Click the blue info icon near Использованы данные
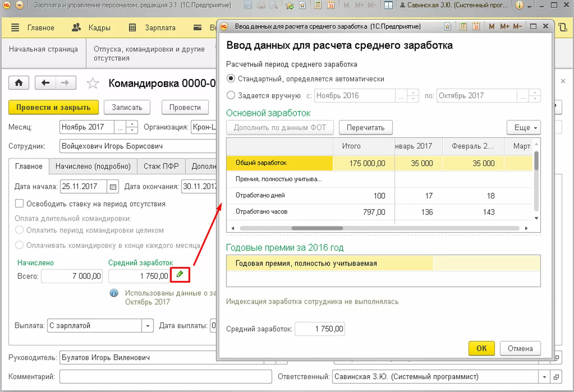This screenshot has height=392, width=574. pos(114,293)
